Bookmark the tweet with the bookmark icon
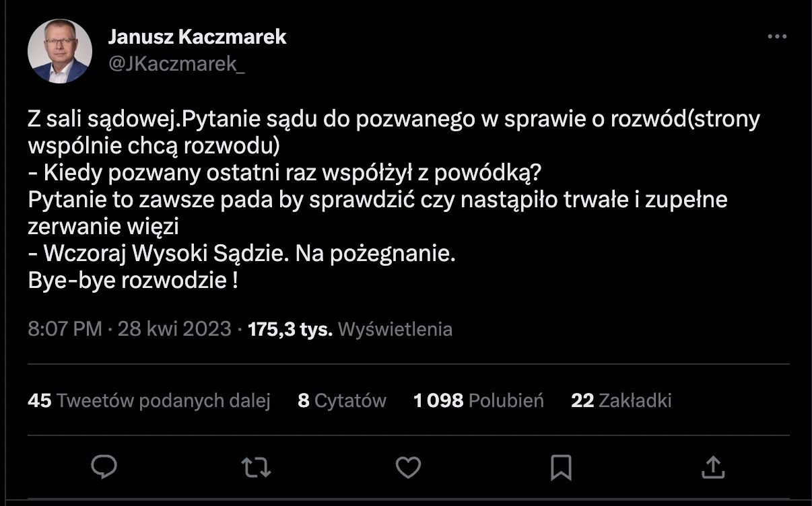Image resolution: width=812 pixels, height=506 pixels. 561,466
